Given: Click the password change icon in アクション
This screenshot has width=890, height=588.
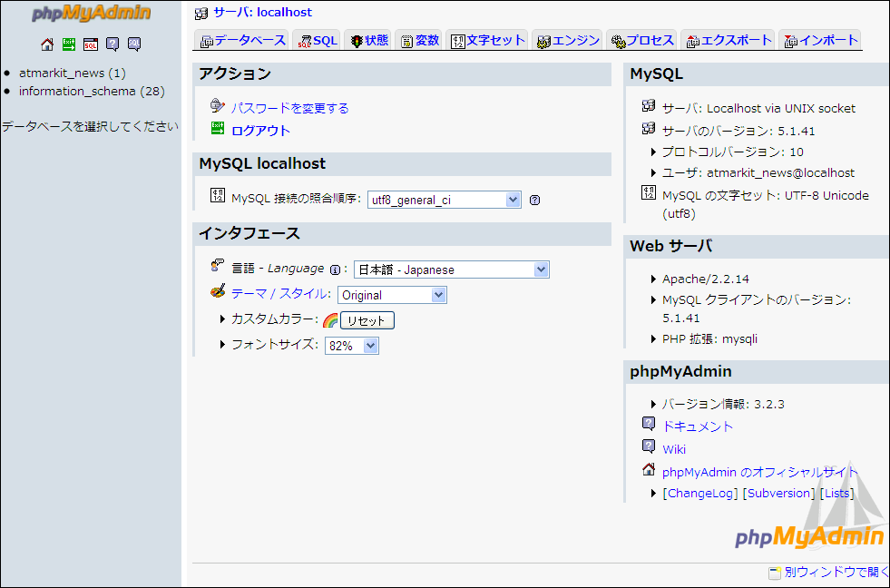Looking at the screenshot, I should point(218,105).
